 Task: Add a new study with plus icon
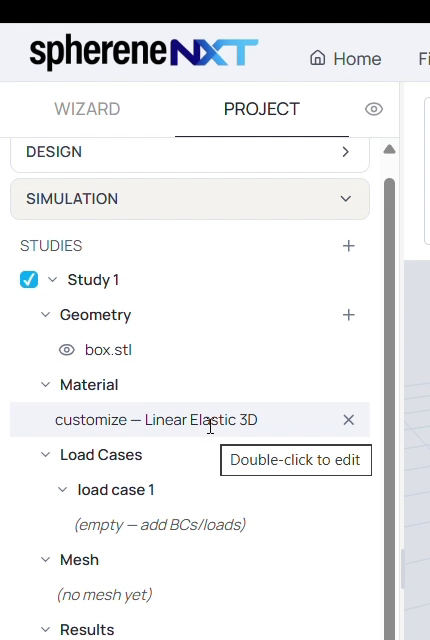point(348,246)
